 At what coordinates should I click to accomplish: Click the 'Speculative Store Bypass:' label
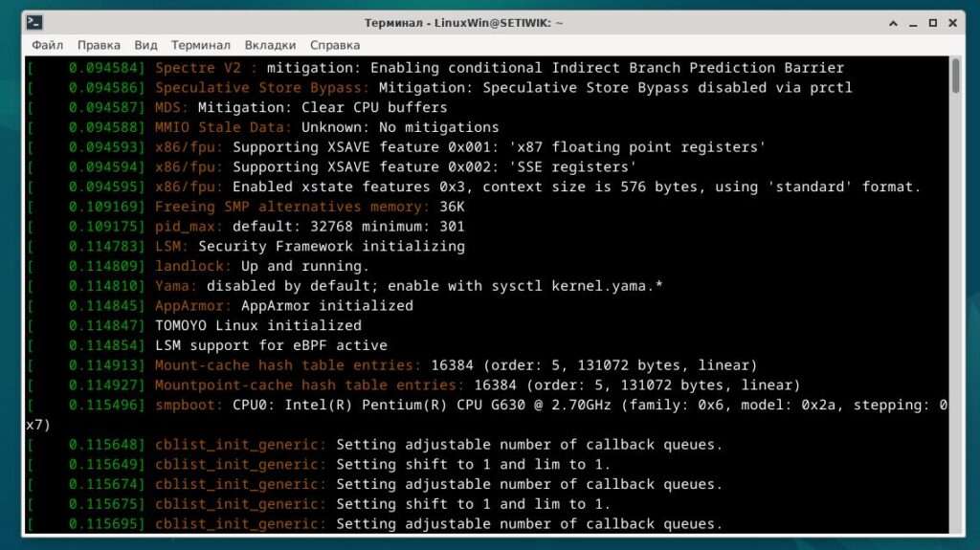(262, 87)
